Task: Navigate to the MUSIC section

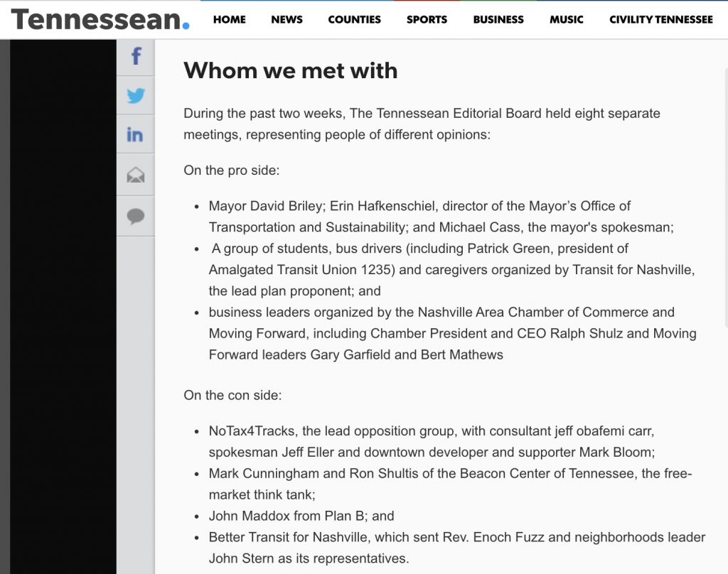Action: click(x=566, y=20)
